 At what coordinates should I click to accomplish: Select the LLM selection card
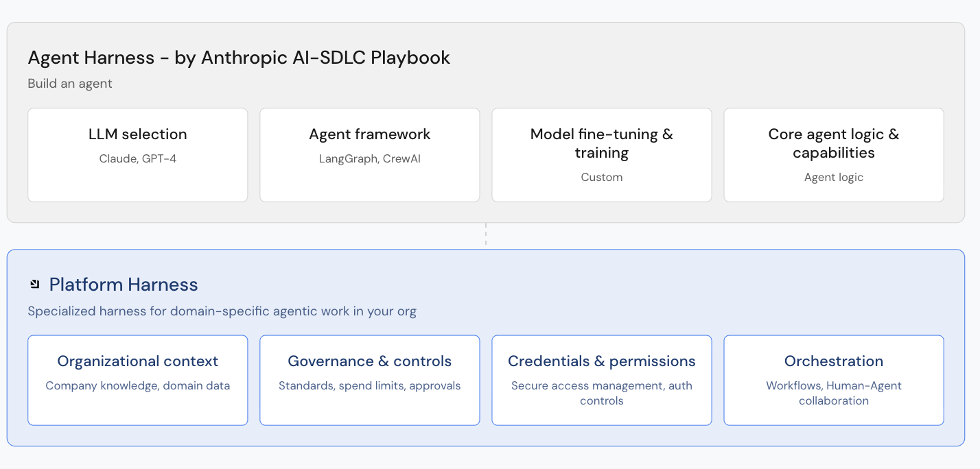point(138,155)
